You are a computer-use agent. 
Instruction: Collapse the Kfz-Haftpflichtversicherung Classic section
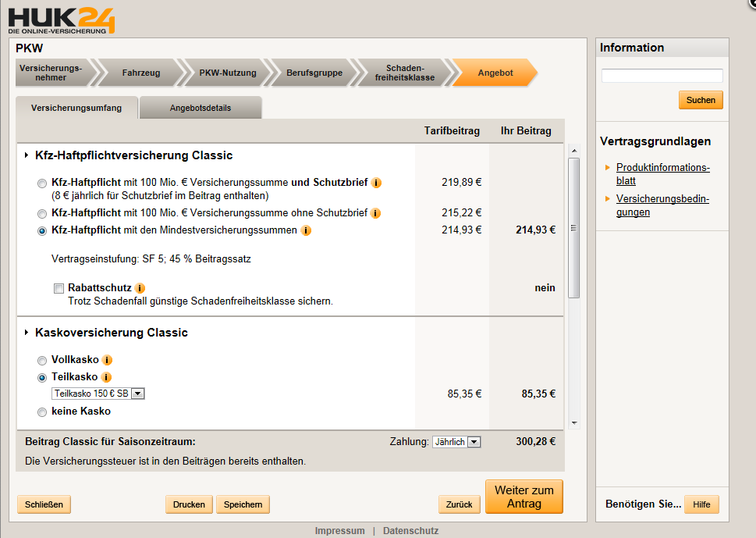coord(28,155)
